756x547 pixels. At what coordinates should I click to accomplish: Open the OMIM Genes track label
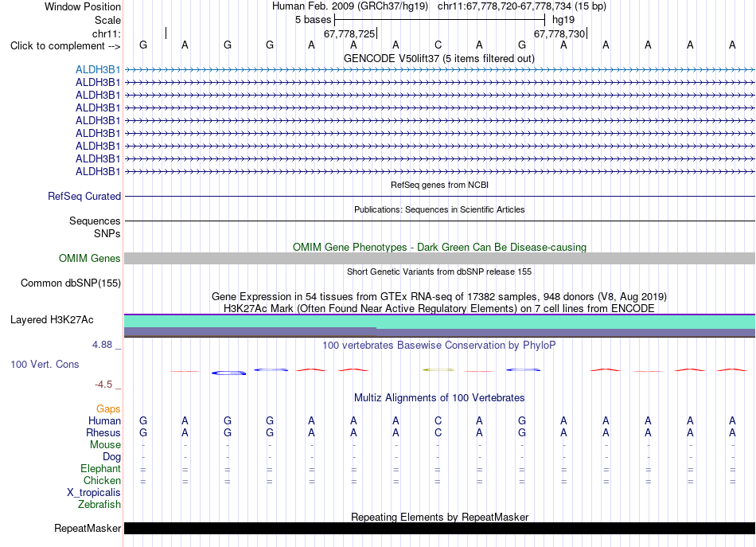tap(90, 259)
